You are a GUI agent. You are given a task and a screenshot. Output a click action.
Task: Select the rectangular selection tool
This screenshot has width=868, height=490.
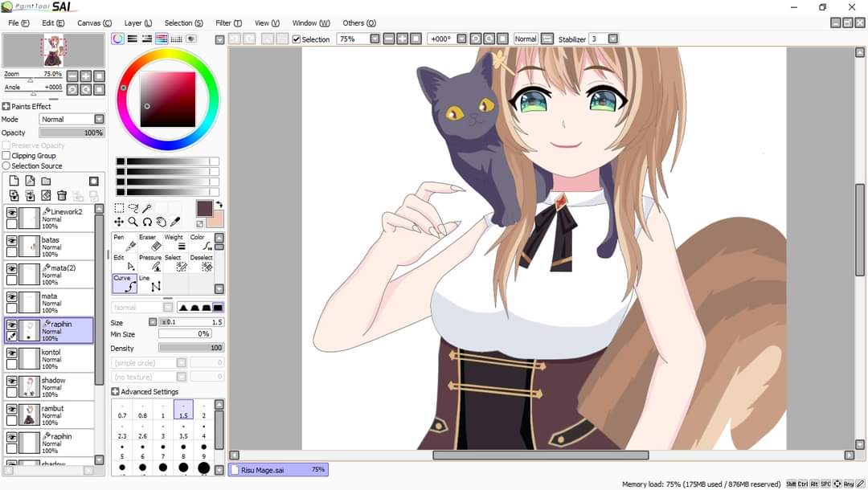point(119,208)
